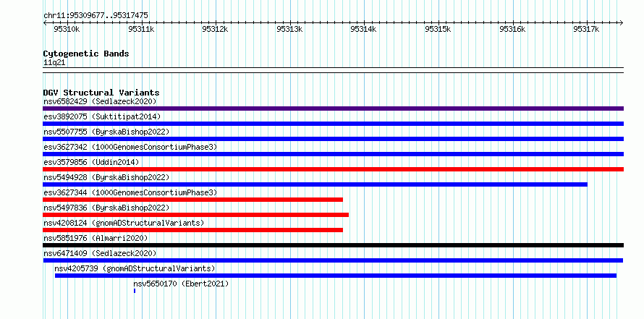Click the 95315k ruler label
The width and height of the screenshot is (644, 319).
(x=437, y=29)
